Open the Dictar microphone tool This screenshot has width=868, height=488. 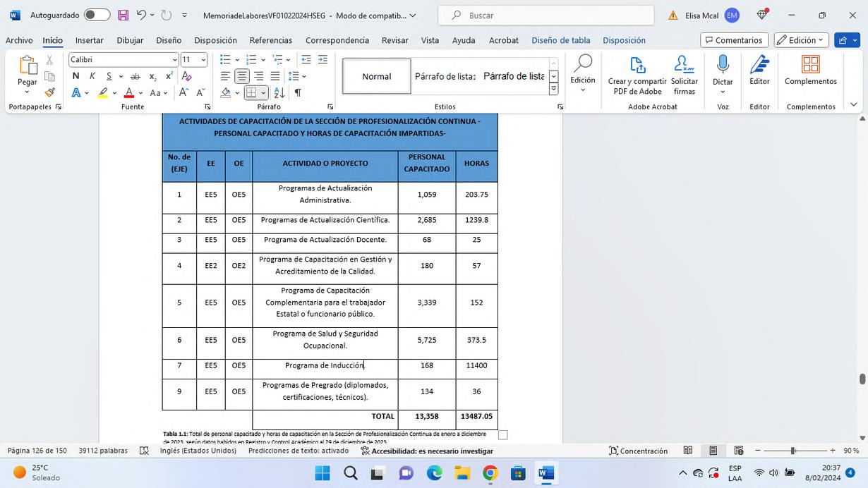point(723,74)
